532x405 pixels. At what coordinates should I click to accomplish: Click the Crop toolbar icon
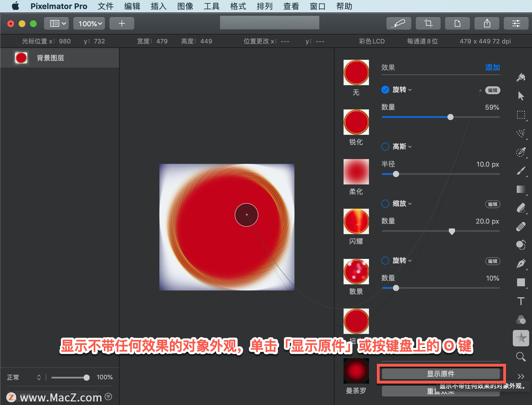pos(428,23)
